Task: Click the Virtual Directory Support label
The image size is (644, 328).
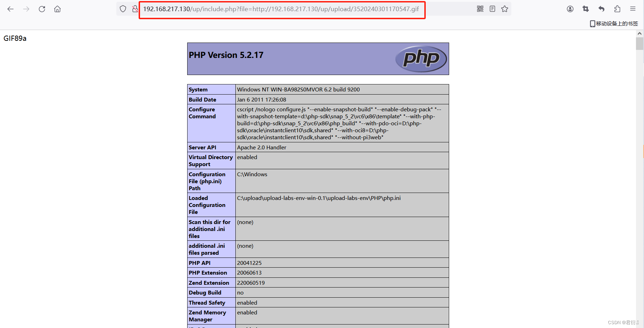Action: pos(211,161)
